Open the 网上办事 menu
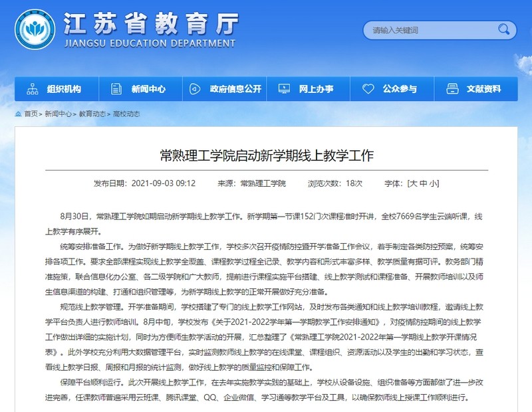The height and width of the screenshot is (412, 532). click(309, 89)
